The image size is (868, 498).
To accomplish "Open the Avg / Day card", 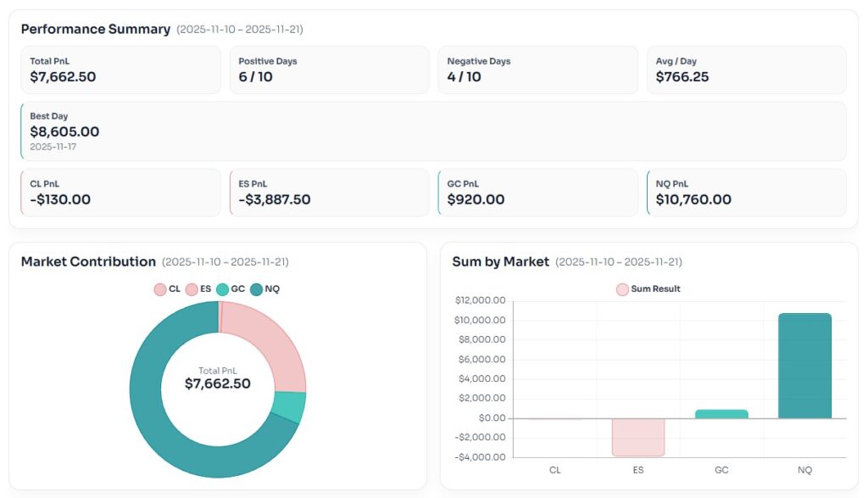I will tap(746, 70).
